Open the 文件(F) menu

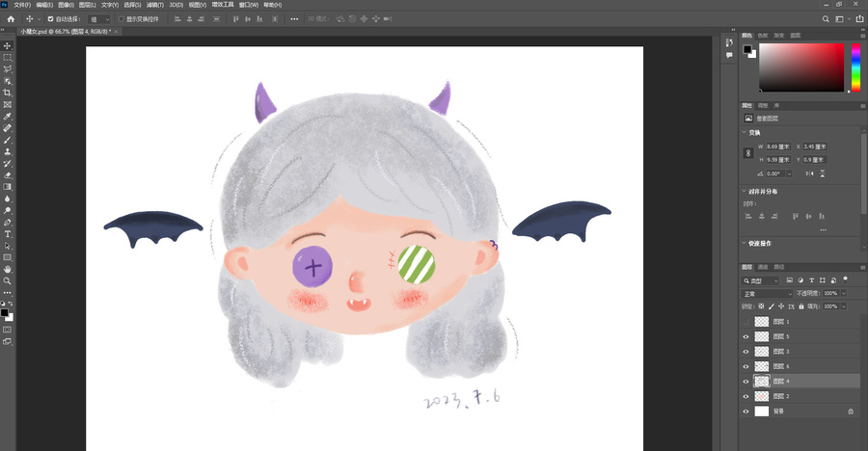click(22, 5)
